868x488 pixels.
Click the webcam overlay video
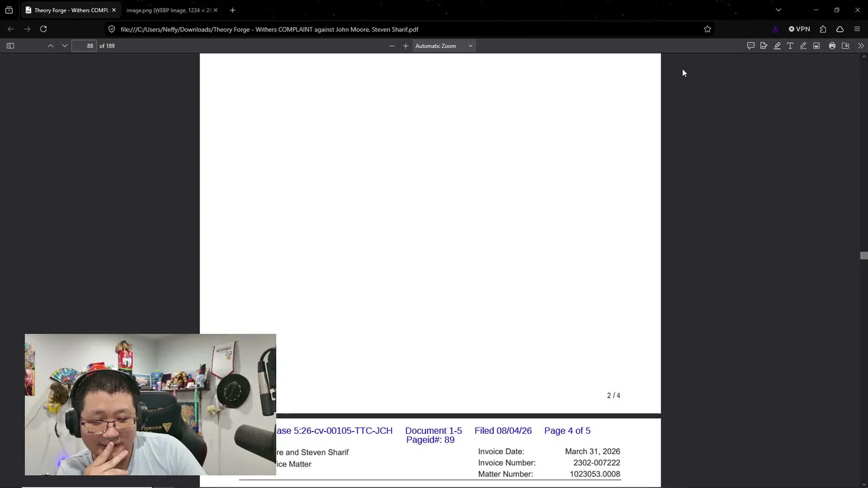tap(151, 405)
